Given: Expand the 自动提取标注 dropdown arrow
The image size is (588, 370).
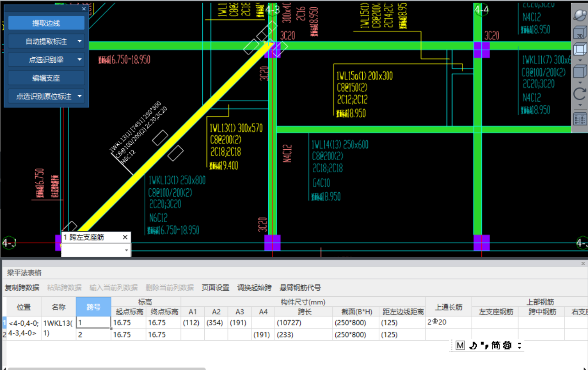Looking at the screenshot, I should pos(80,41).
